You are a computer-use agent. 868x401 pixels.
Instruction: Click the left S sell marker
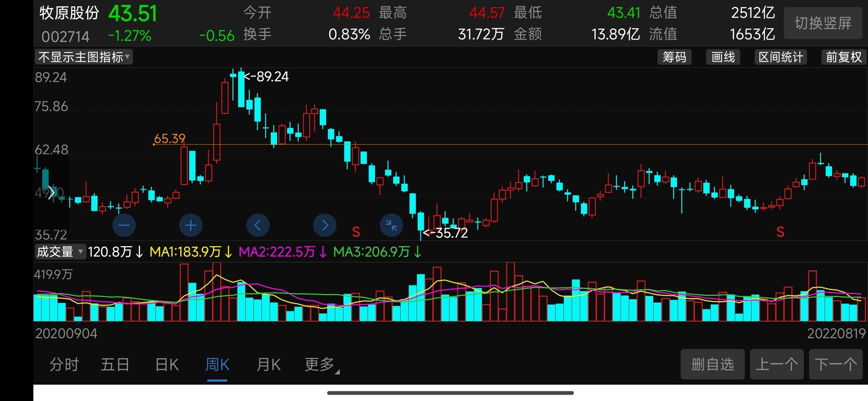356,232
